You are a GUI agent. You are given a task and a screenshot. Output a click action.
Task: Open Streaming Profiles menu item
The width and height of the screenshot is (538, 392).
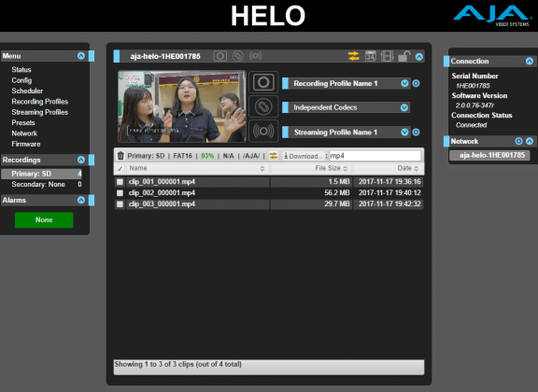[x=40, y=112]
